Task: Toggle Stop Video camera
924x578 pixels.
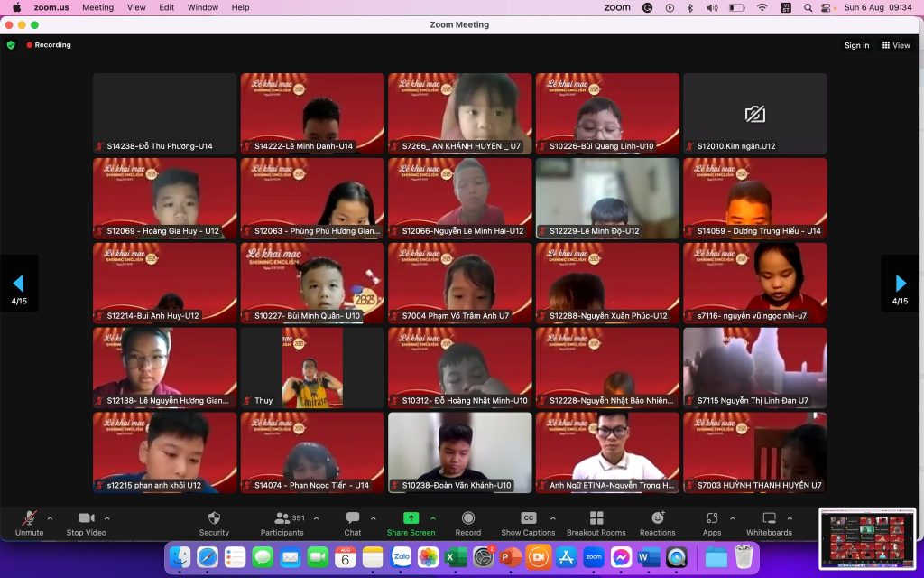Action: tap(87, 518)
